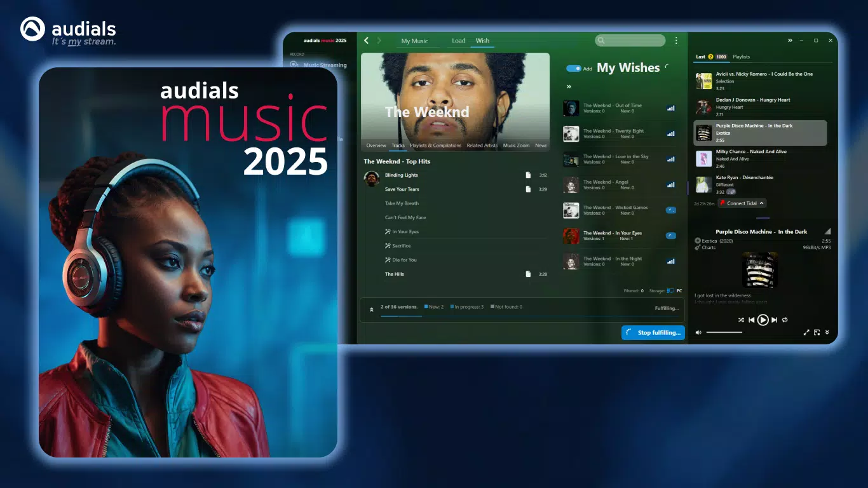Select the artist Tracks tab
Viewport: 868px width, 488px height.
(398, 146)
